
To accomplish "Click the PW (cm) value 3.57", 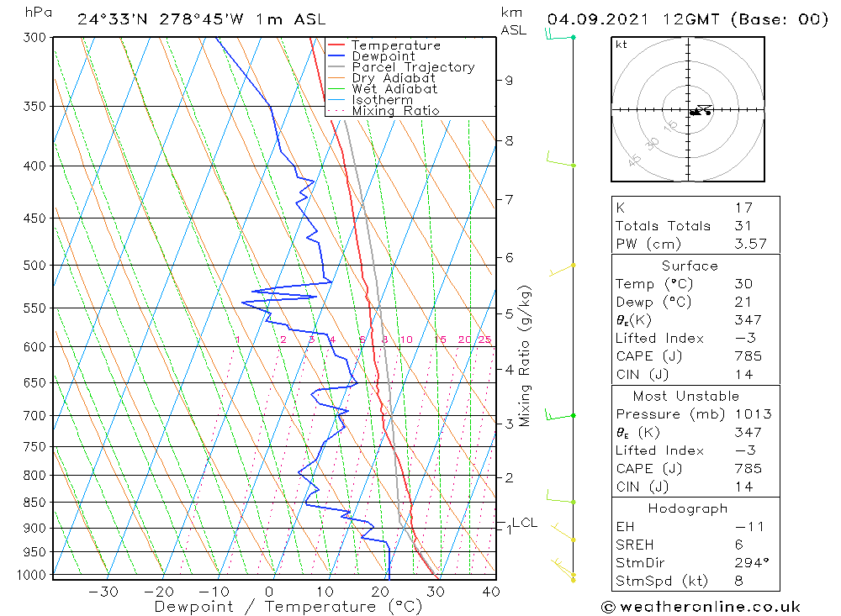I will point(750,244).
